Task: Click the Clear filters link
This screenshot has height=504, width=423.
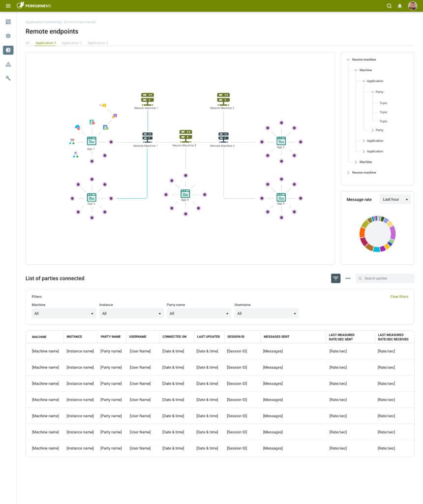Action: [x=399, y=296]
